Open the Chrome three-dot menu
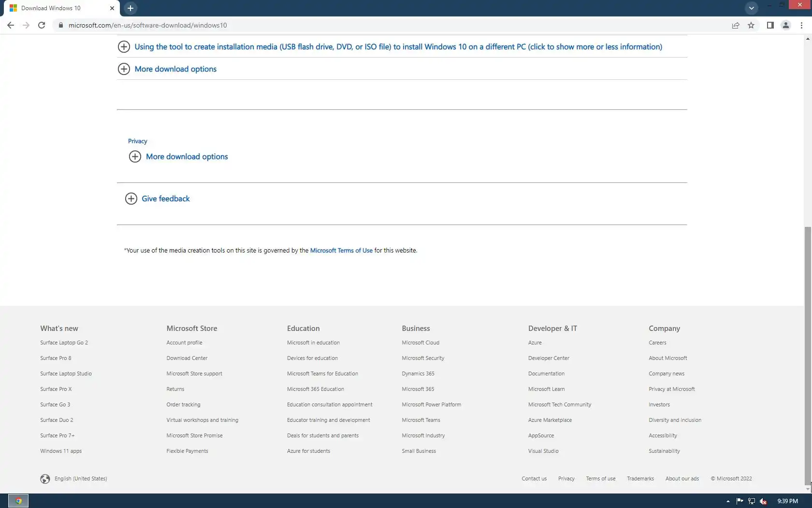Screen dimensions: 812x508 [801, 25]
